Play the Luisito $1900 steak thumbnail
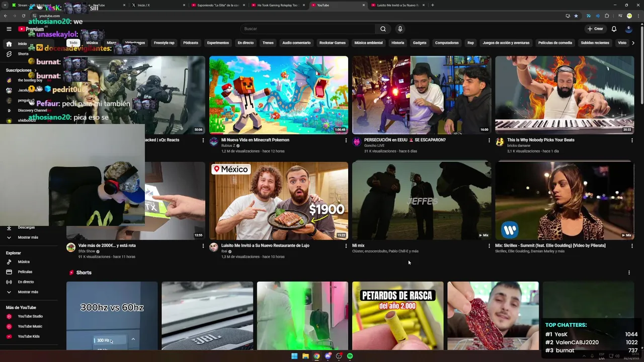The height and width of the screenshot is (362, 644). [279, 201]
